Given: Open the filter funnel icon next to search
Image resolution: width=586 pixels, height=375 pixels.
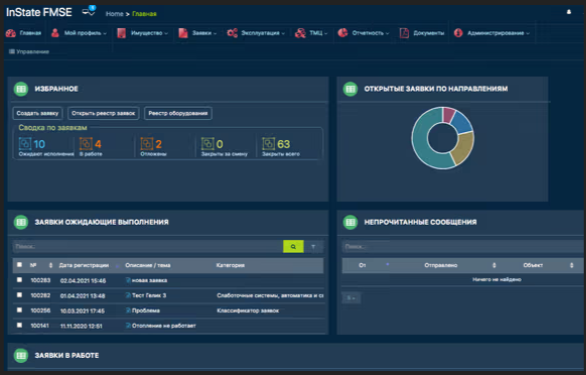Looking at the screenshot, I should point(313,246).
